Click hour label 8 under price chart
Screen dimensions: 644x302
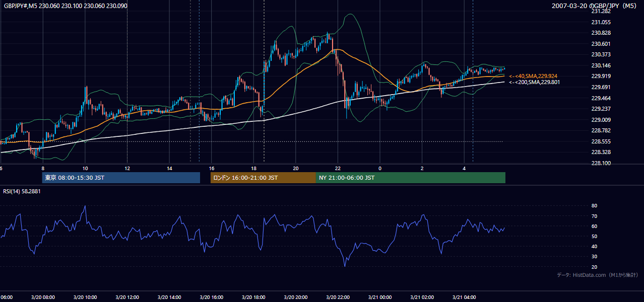pyautogui.click(x=43, y=169)
